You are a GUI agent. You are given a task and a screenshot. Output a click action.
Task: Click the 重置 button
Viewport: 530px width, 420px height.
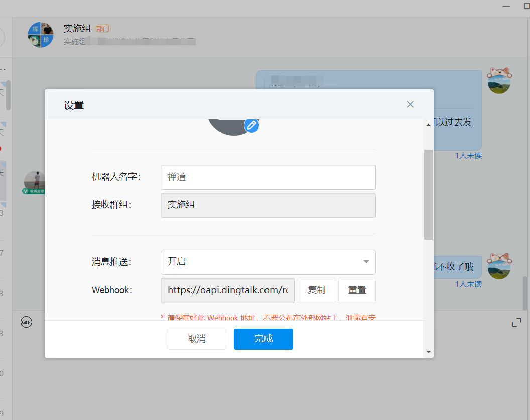pyautogui.click(x=357, y=290)
